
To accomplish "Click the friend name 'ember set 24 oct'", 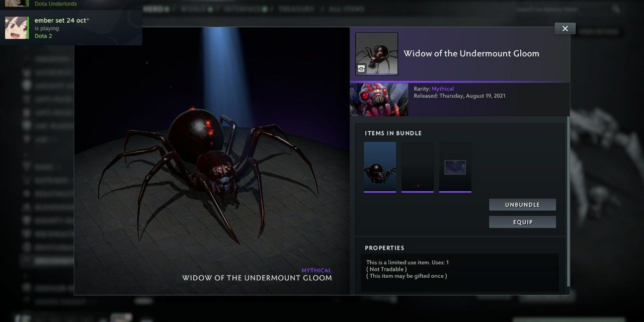I will [x=62, y=21].
